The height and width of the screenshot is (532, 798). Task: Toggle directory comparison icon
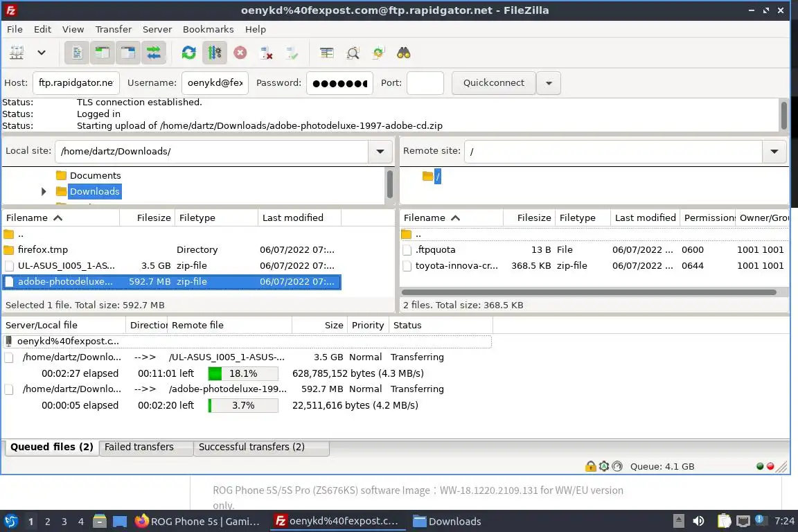353,53
